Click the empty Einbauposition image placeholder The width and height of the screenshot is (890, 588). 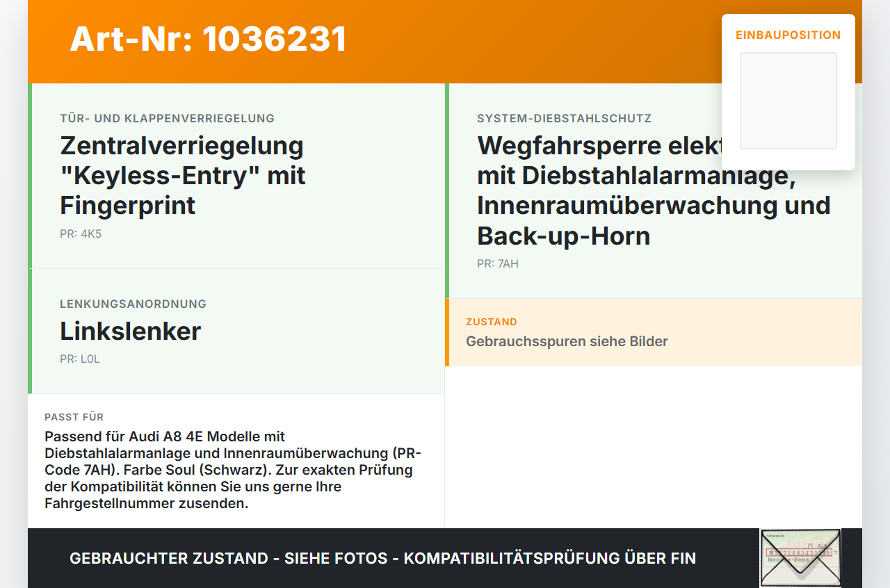pos(788,101)
